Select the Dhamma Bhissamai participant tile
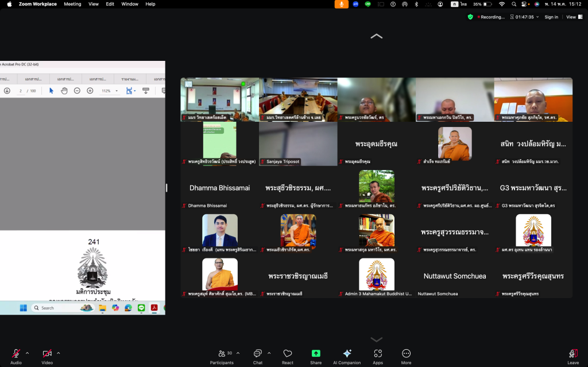The image size is (588, 367). point(220,188)
